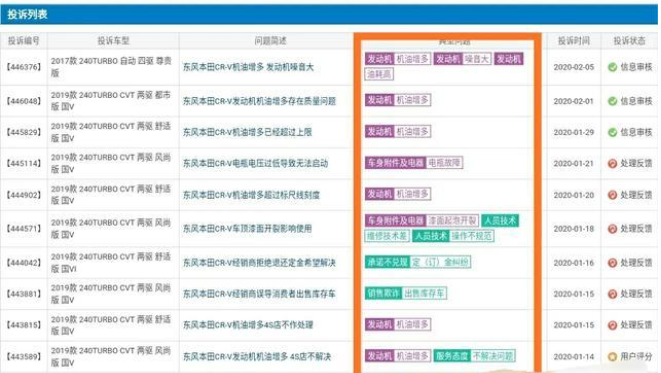Screen dimensions: 661x373
Task: Open link 东风本田CR-V经销商拒绝退还定金希望解决
Action: tap(259, 263)
